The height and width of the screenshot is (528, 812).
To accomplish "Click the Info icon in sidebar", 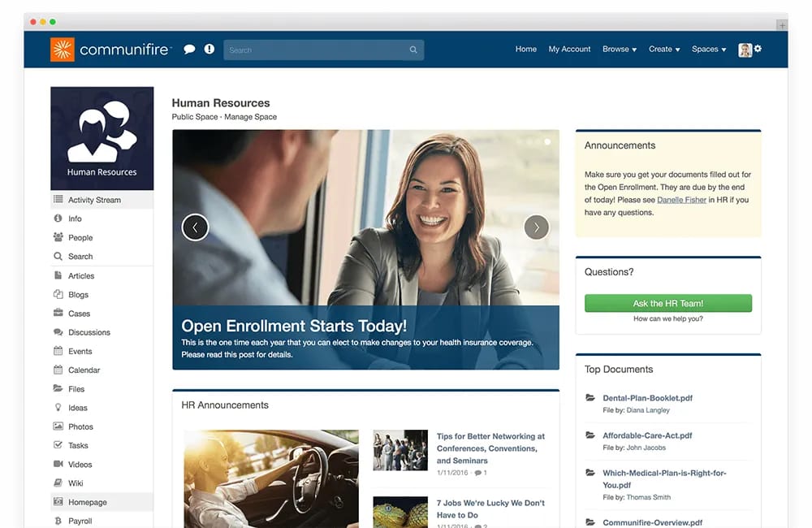I will click(x=58, y=219).
